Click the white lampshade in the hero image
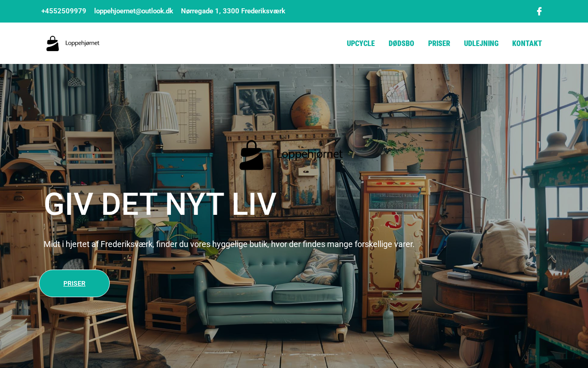 pos(159,113)
